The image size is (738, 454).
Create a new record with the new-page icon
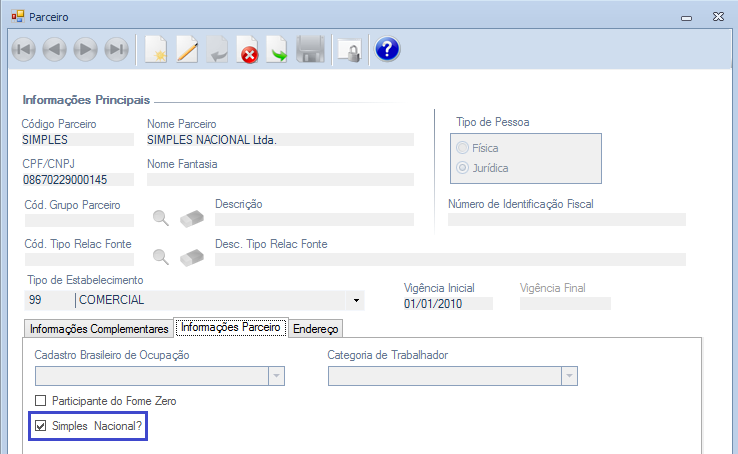tap(156, 49)
